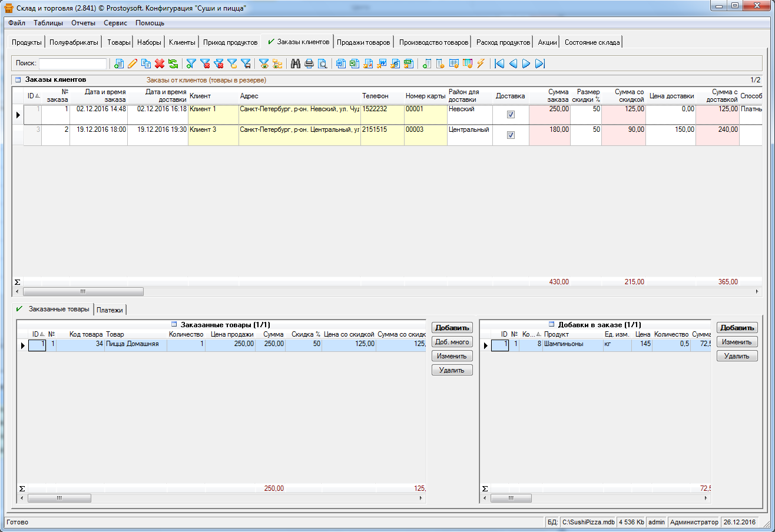
Task: Click Удалить button in Добавки в заказе
Action: [737, 356]
